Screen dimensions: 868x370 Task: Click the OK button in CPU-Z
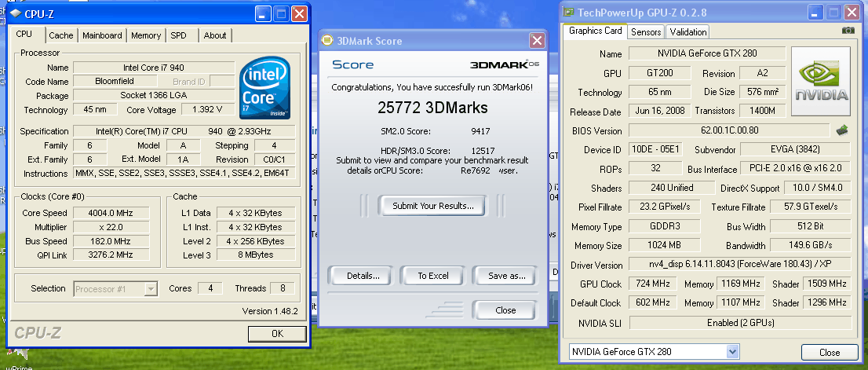(x=277, y=333)
